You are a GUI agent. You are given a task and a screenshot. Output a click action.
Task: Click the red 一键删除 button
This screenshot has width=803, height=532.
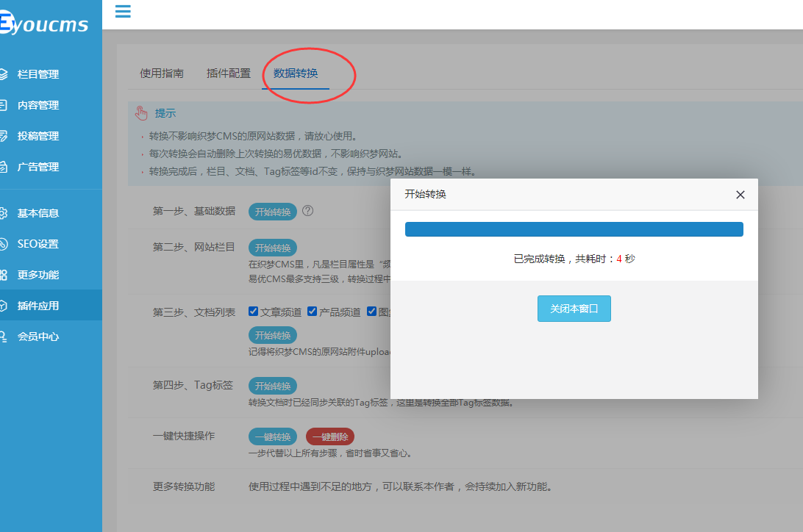click(x=330, y=436)
